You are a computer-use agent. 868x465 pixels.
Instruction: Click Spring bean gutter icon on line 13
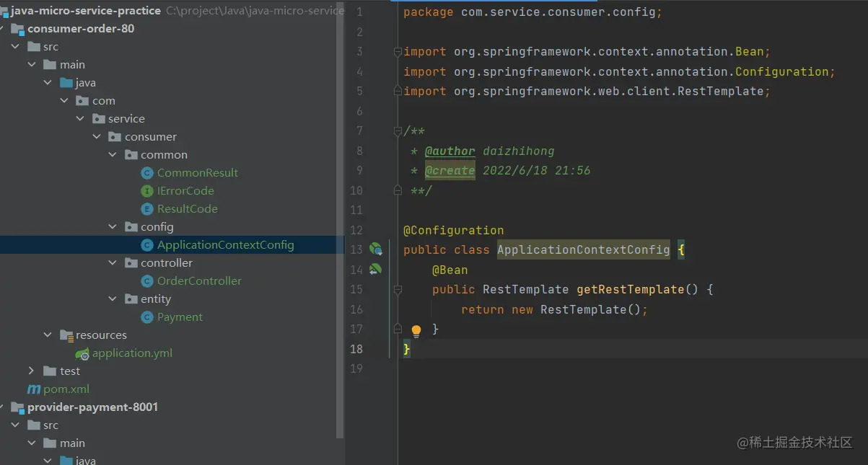click(x=375, y=249)
